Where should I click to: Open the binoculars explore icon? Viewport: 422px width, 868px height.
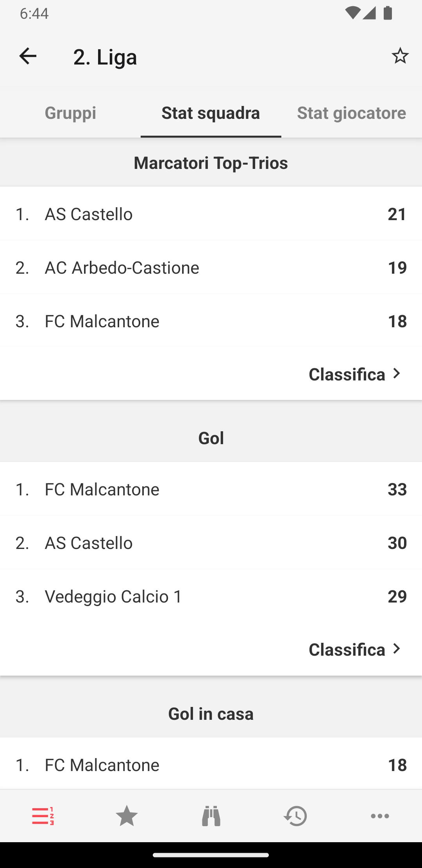point(211,816)
